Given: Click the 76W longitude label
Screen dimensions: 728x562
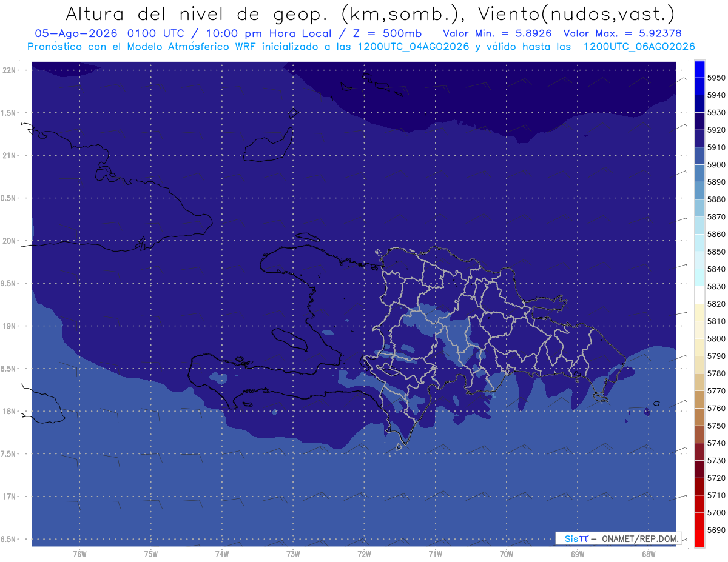Looking at the screenshot, I should click(79, 554).
